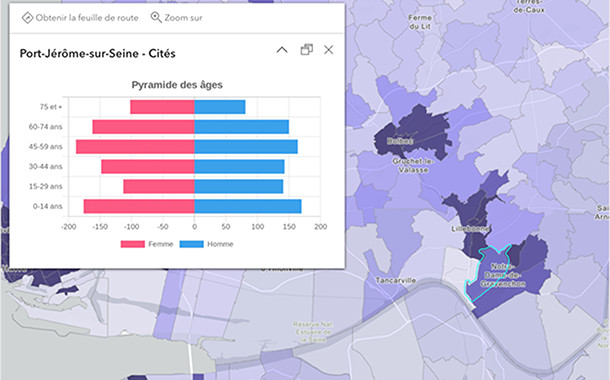Click the Femme legend label
This screenshot has width=610, height=380.
point(161,244)
